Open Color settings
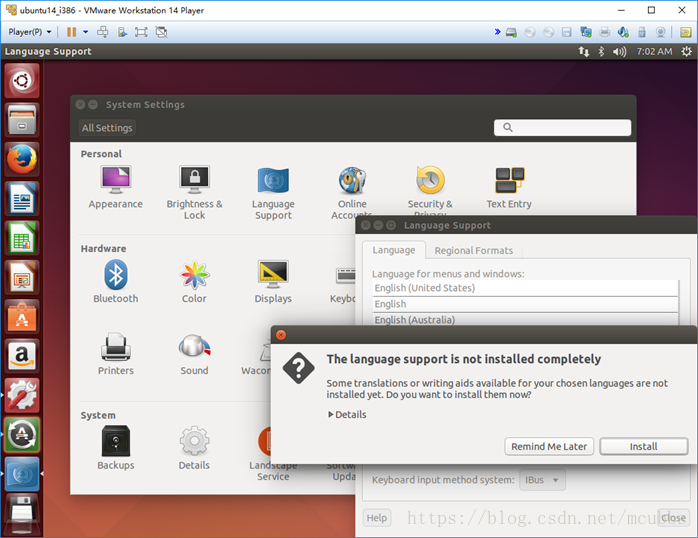 (x=194, y=282)
